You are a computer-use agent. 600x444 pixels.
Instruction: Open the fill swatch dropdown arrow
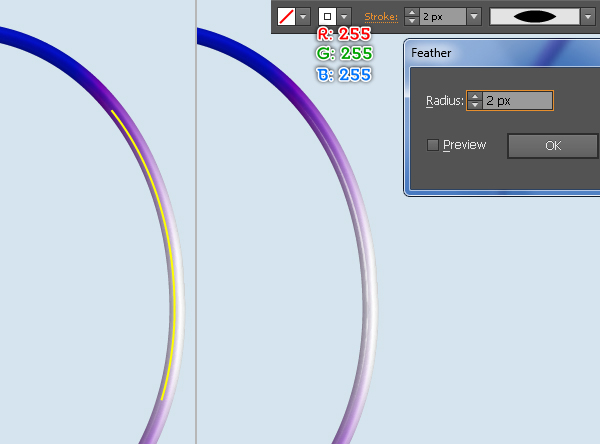(303, 17)
